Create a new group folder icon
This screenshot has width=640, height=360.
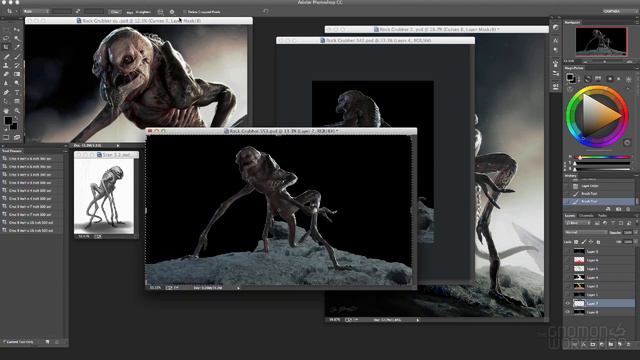pos(611,344)
